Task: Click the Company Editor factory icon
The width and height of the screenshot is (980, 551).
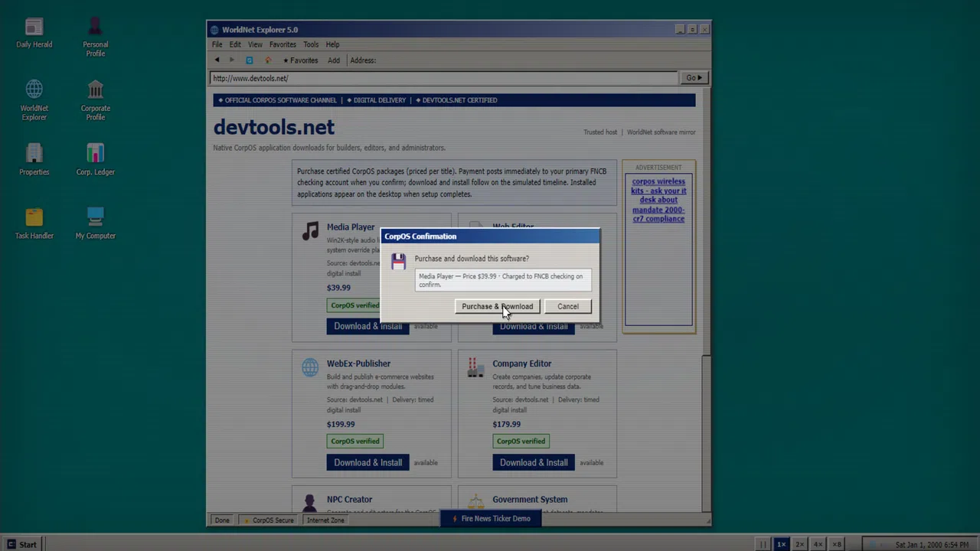Action: tap(475, 367)
